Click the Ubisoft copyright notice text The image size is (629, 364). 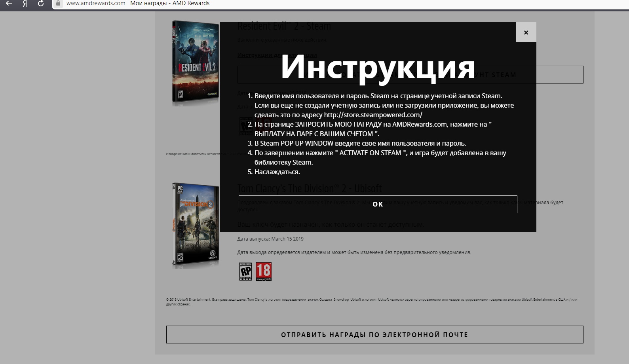(x=372, y=302)
